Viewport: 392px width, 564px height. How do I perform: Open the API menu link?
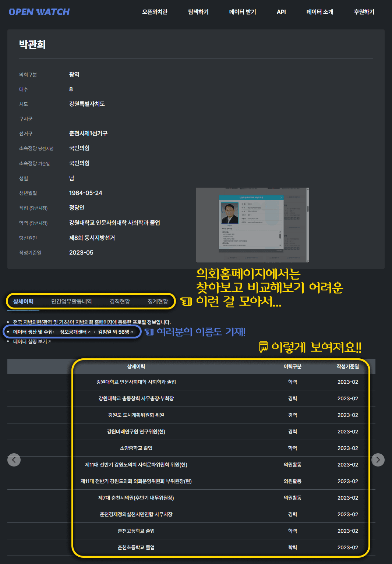tap(281, 12)
